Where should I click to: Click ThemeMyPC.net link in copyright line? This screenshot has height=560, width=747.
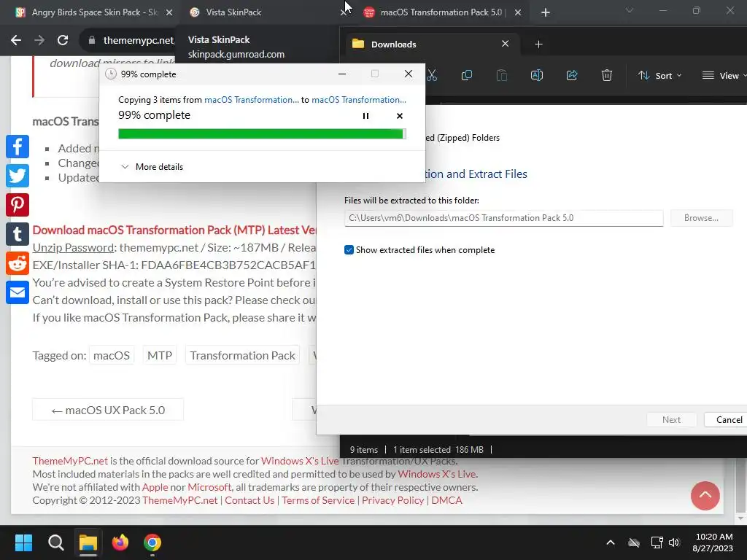point(179,500)
